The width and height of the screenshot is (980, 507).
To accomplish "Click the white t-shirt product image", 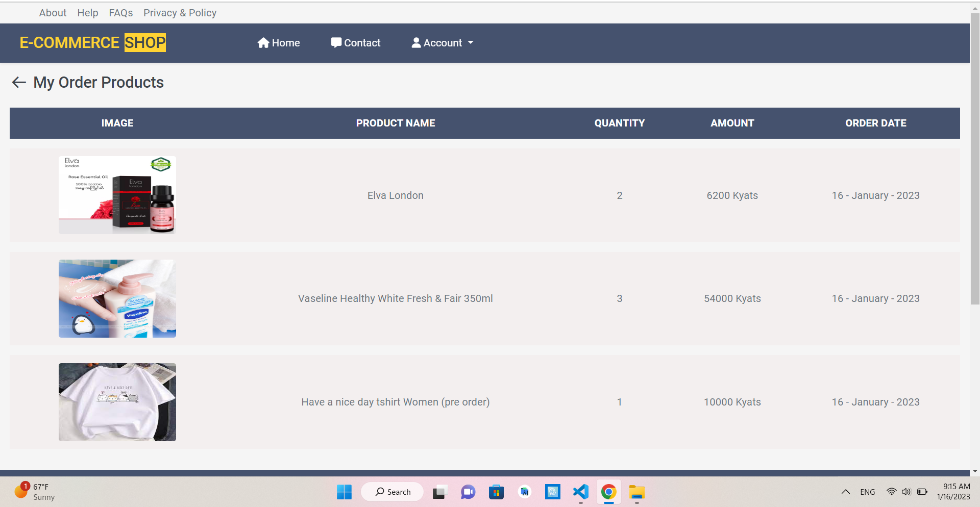I will 117,402.
